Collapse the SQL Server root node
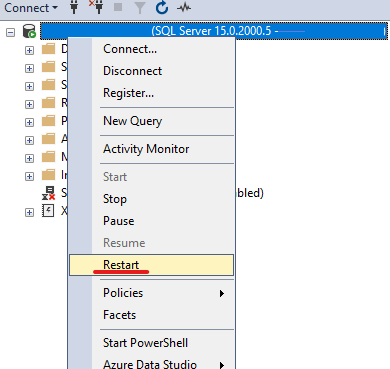Viewport: 390px width, 369px height. pyautogui.click(x=11, y=32)
